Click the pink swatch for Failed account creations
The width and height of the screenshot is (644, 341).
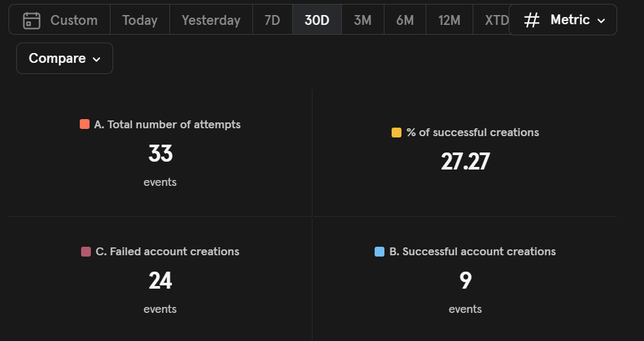(x=86, y=252)
